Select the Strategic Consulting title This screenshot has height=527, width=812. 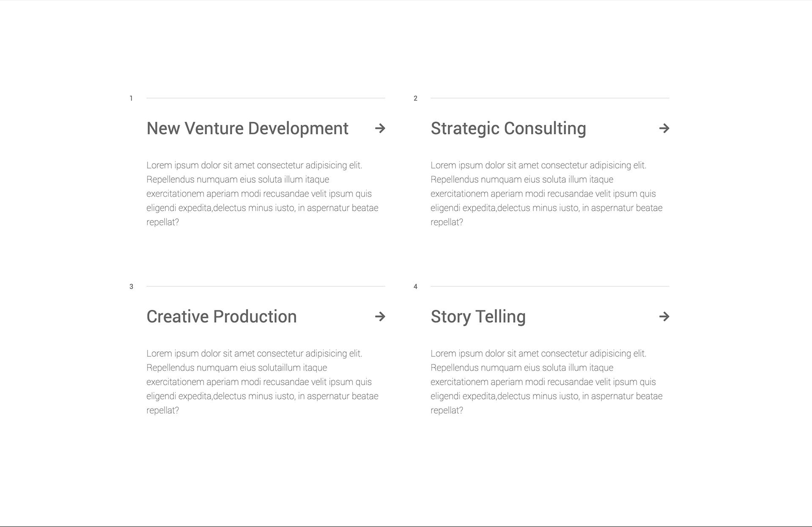(x=508, y=129)
